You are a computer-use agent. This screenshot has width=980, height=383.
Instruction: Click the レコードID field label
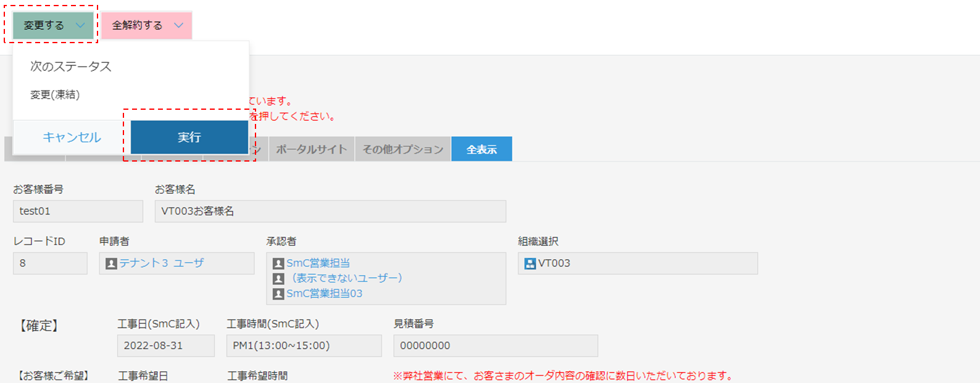(39, 241)
